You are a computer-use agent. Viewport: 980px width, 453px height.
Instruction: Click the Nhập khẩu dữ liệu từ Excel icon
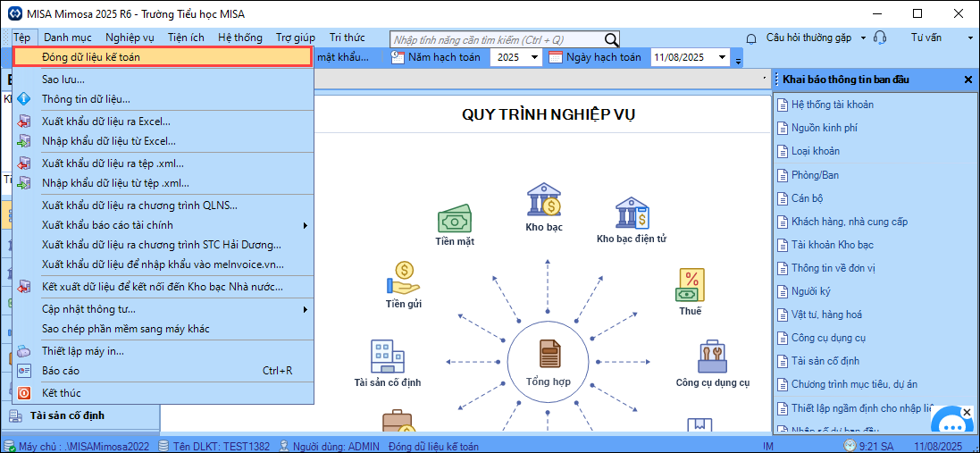(x=24, y=141)
